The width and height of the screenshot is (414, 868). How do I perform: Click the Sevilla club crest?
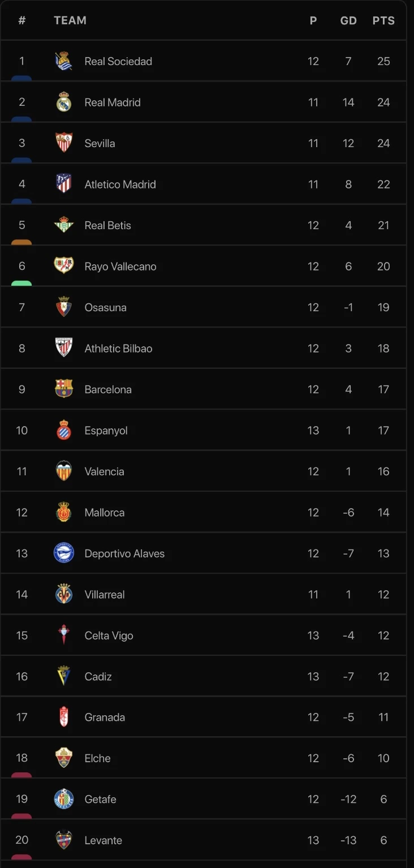pos(63,143)
